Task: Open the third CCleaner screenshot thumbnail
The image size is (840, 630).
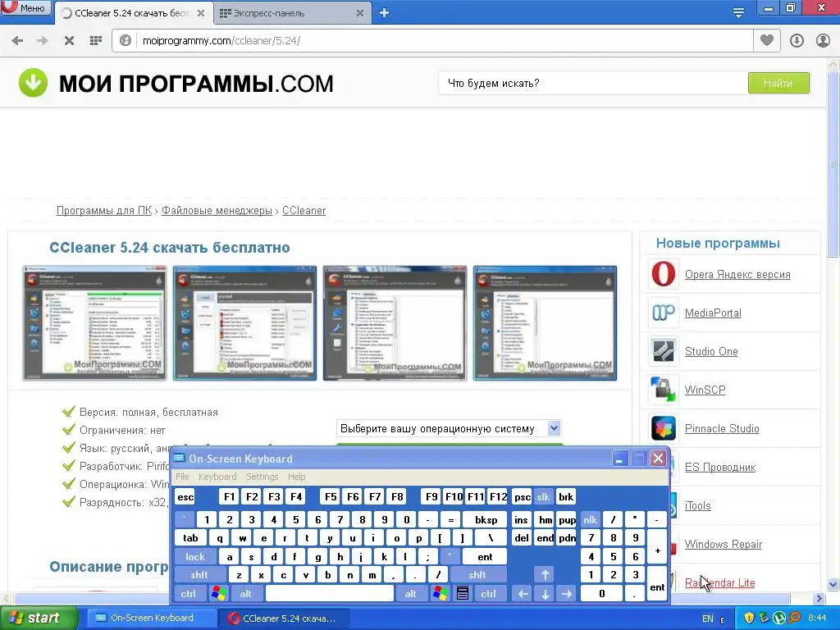Action: tap(395, 323)
